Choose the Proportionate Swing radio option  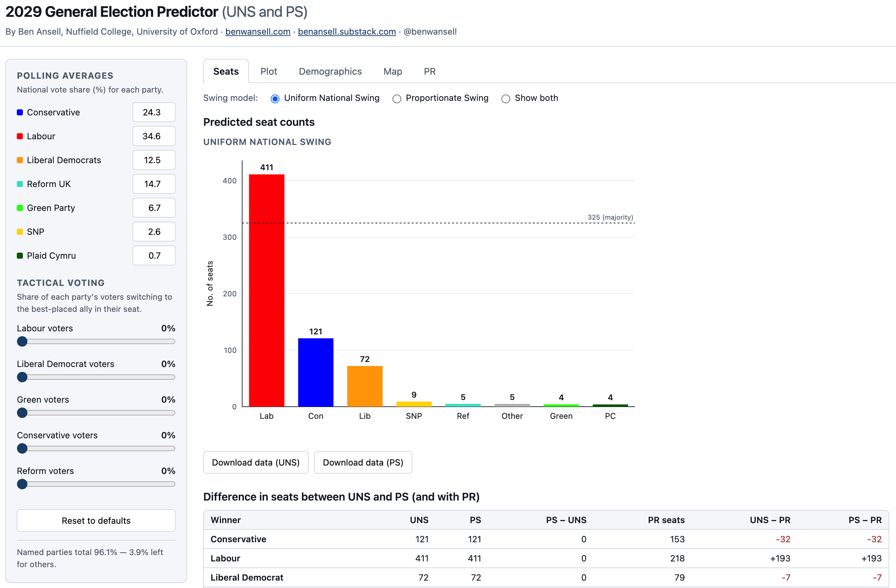(x=397, y=99)
